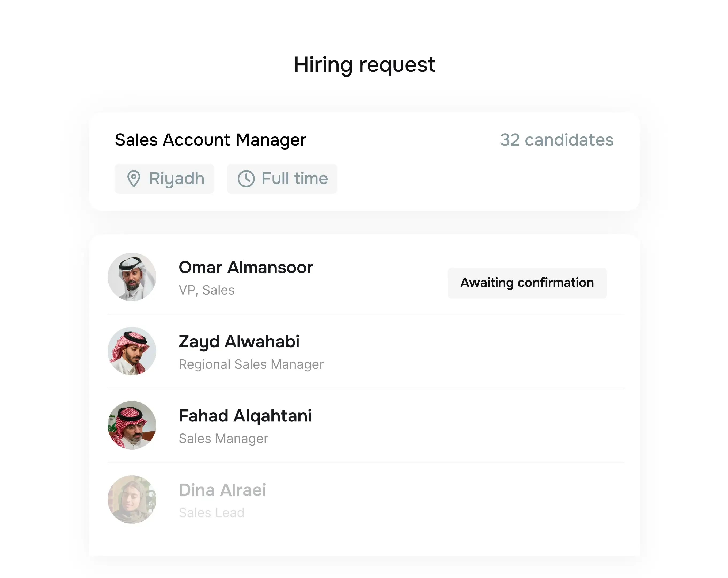Click the Awaiting confirmation status badge
Image resolution: width=728 pixels, height=578 pixels.
[x=527, y=283]
